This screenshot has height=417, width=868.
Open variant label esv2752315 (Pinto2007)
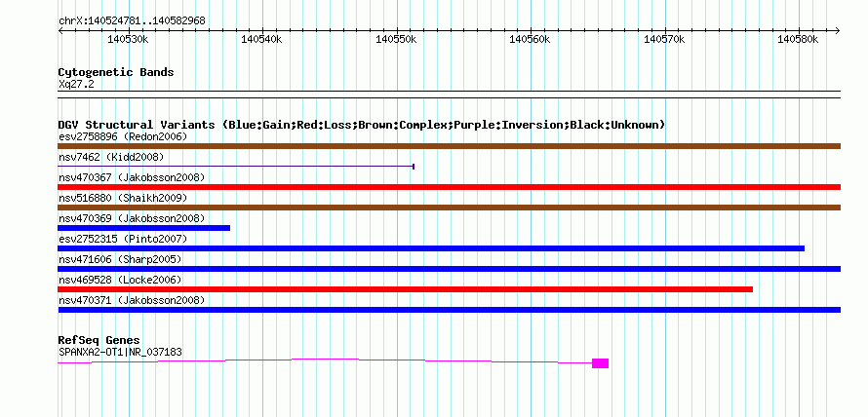(x=123, y=239)
